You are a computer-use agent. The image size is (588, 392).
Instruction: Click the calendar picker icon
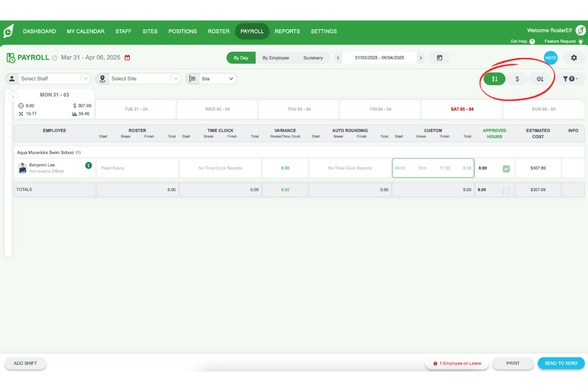tap(439, 57)
